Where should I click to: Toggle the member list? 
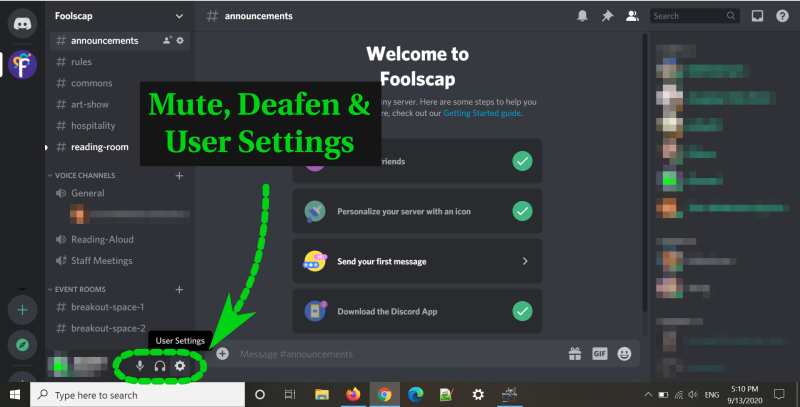pyautogui.click(x=632, y=16)
